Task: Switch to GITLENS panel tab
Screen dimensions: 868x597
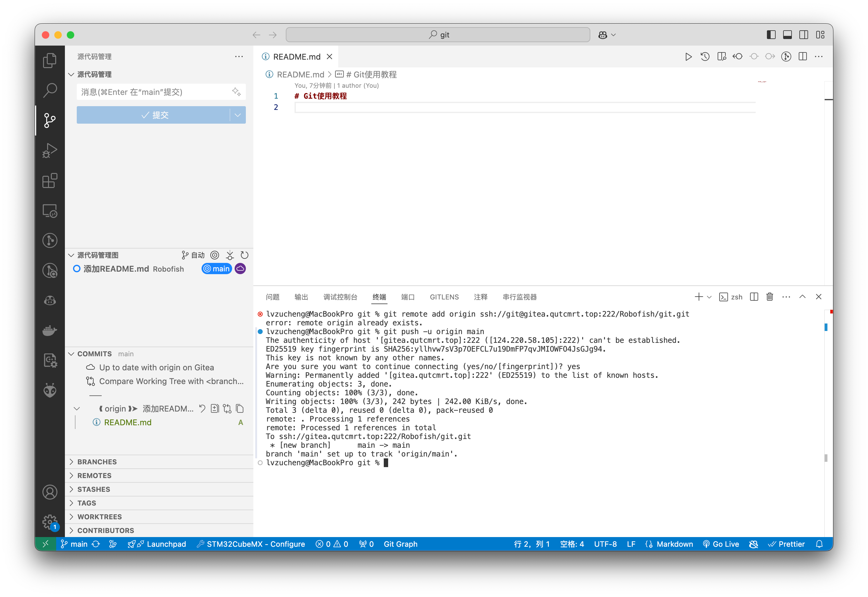Action: tap(444, 297)
